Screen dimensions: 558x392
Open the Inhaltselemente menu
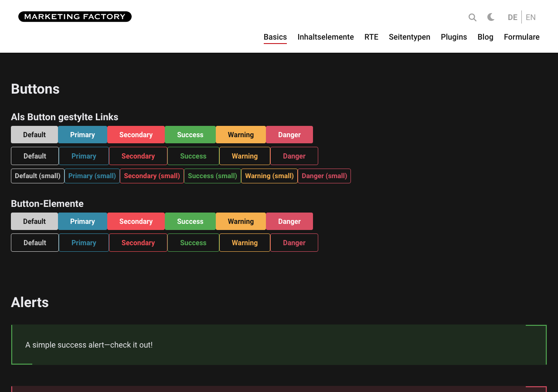[326, 37]
